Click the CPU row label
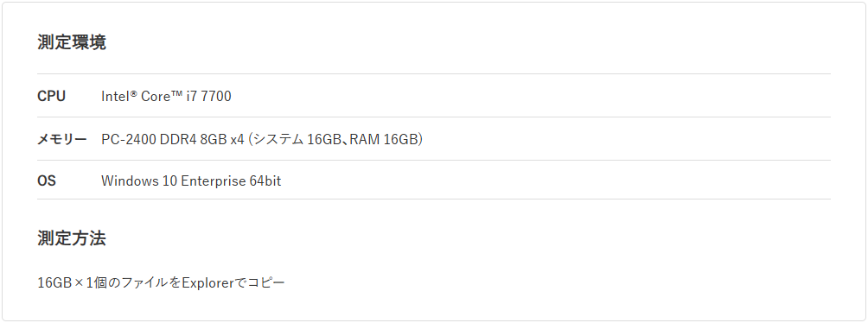868x323 pixels. click(x=52, y=96)
